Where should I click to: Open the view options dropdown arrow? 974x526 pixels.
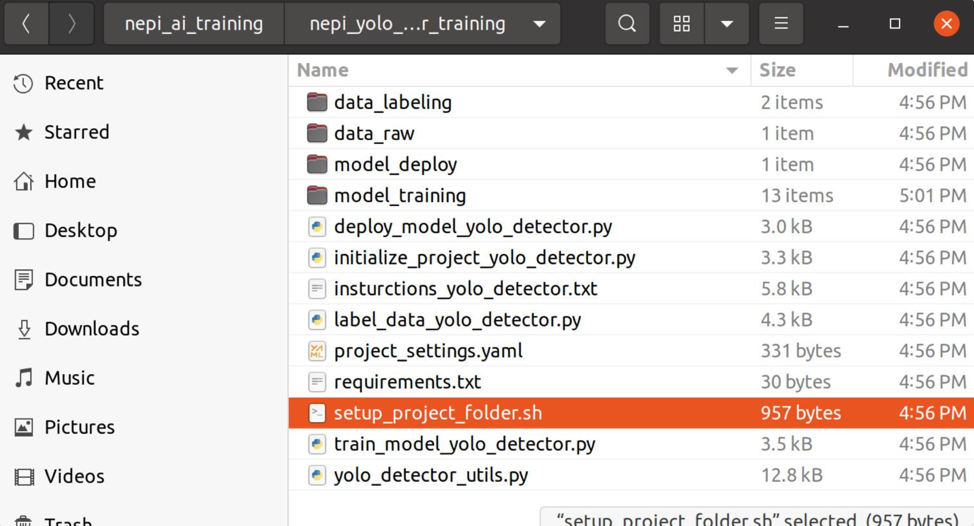pos(727,24)
